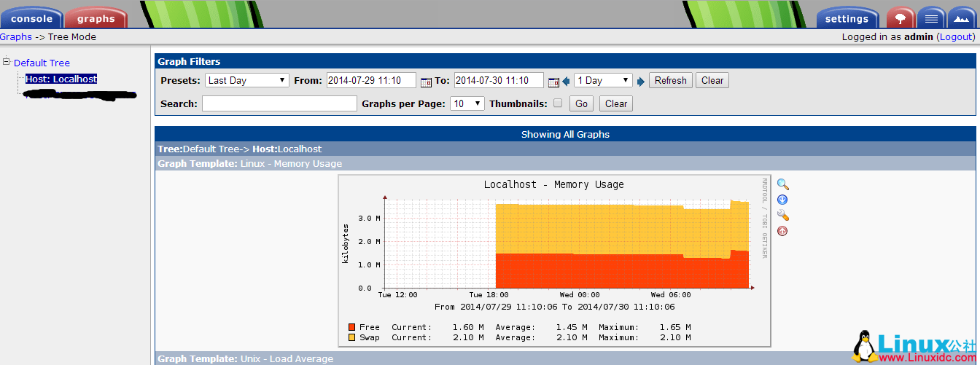Collapse the Default Tree node
Image resolution: width=980 pixels, height=365 pixels.
pos(6,62)
